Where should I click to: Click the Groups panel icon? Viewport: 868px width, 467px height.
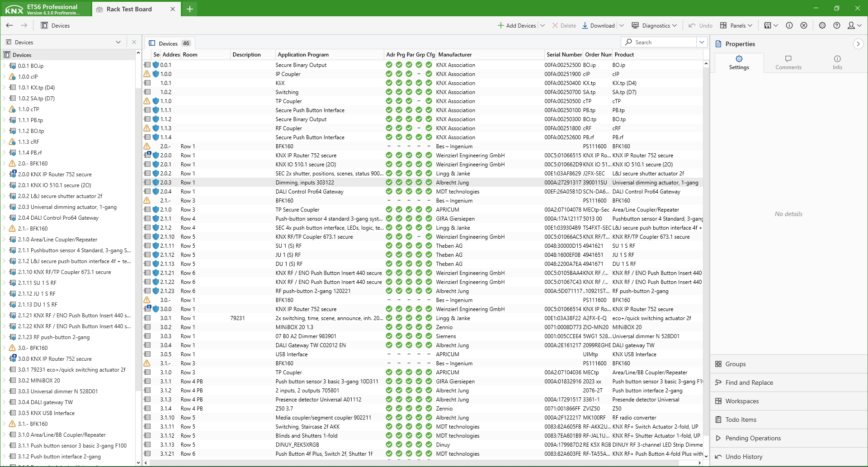[718, 364]
